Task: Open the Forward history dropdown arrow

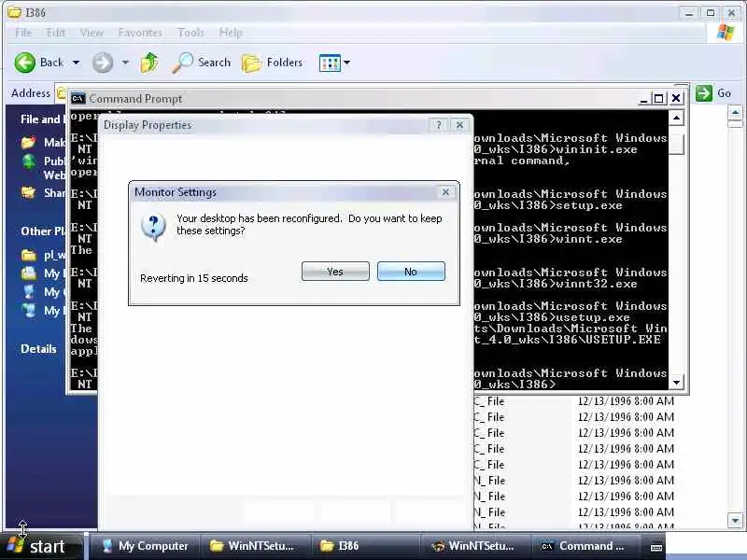Action: [125, 63]
